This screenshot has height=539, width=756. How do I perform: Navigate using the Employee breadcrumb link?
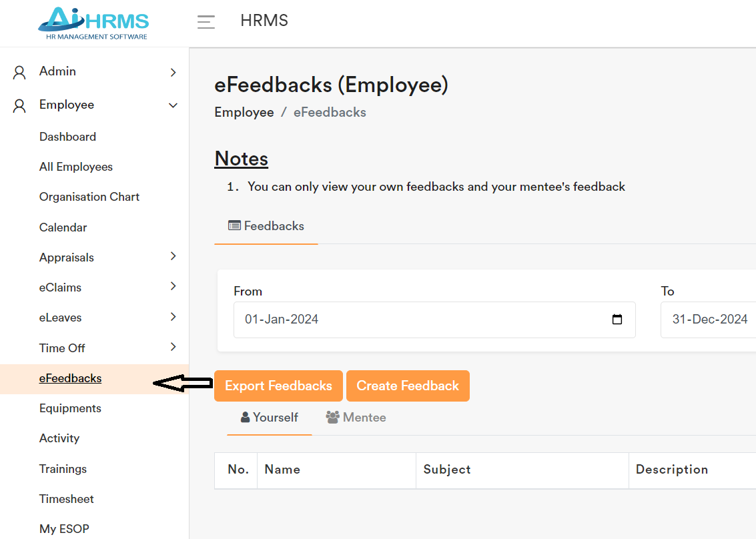coord(244,111)
